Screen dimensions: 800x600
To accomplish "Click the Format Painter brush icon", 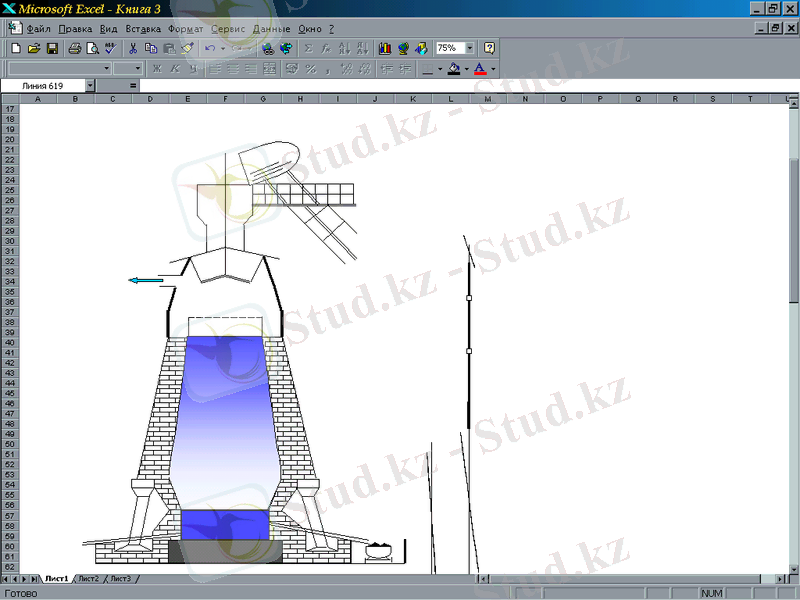I will 187,48.
